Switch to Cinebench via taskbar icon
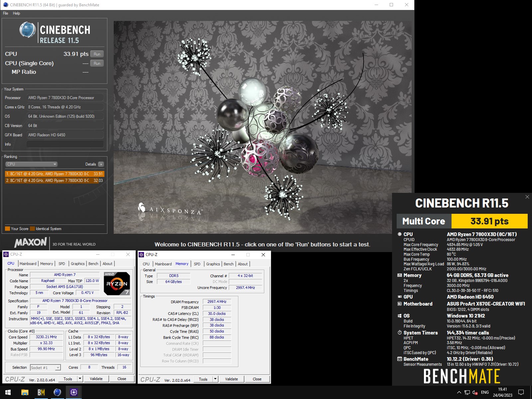 point(57,392)
